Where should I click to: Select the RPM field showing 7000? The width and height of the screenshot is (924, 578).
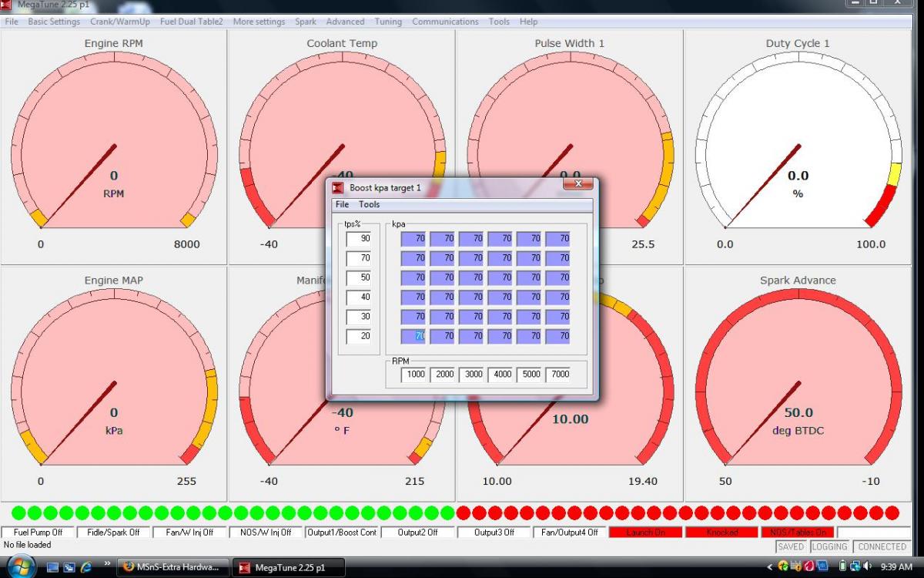[x=557, y=375]
